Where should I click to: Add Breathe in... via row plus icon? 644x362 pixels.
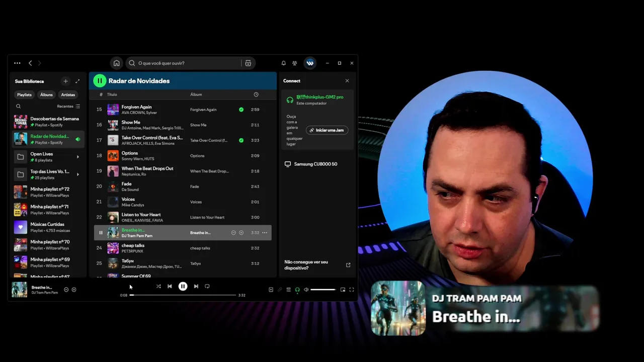pos(242,233)
